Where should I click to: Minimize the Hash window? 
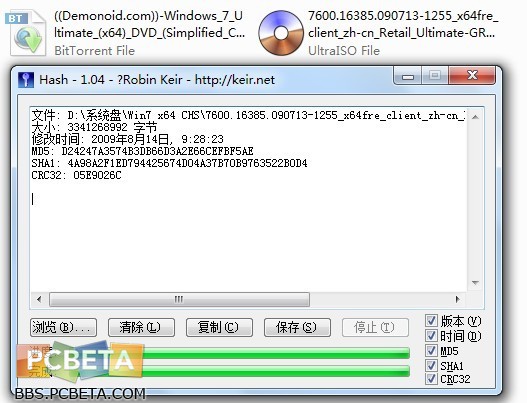(407, 76)
